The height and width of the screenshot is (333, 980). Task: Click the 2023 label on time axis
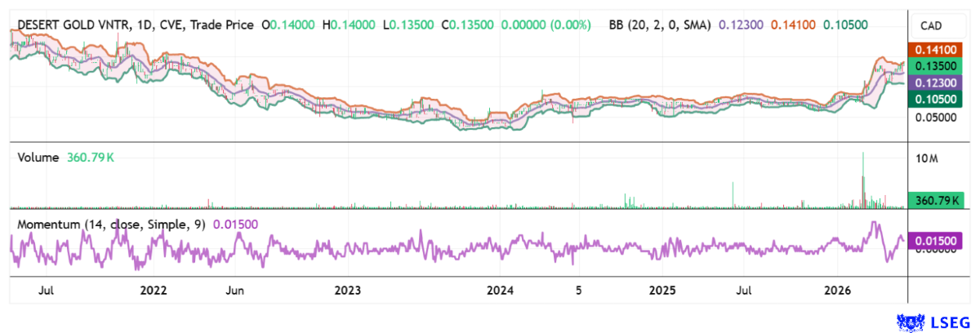[x=347, y=291]
